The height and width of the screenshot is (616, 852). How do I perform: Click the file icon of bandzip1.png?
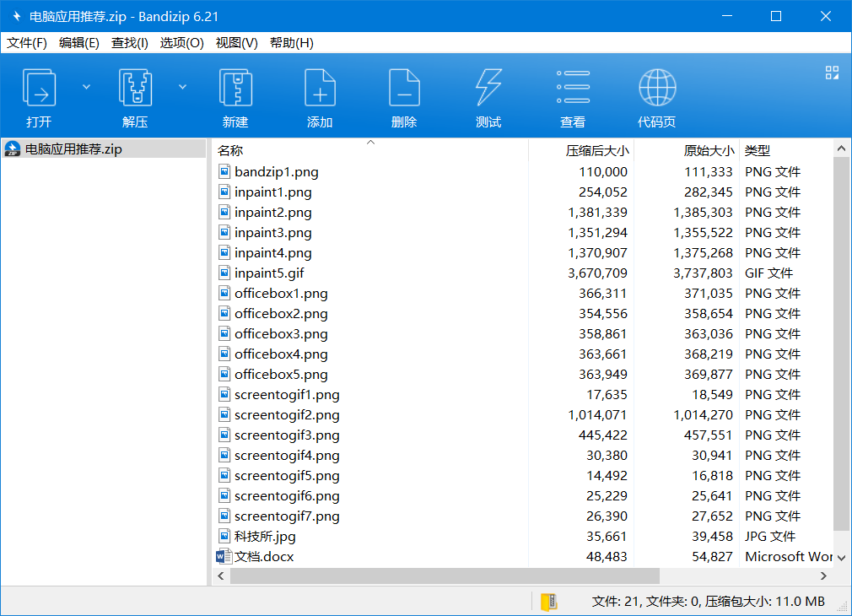tap(224, 172)
